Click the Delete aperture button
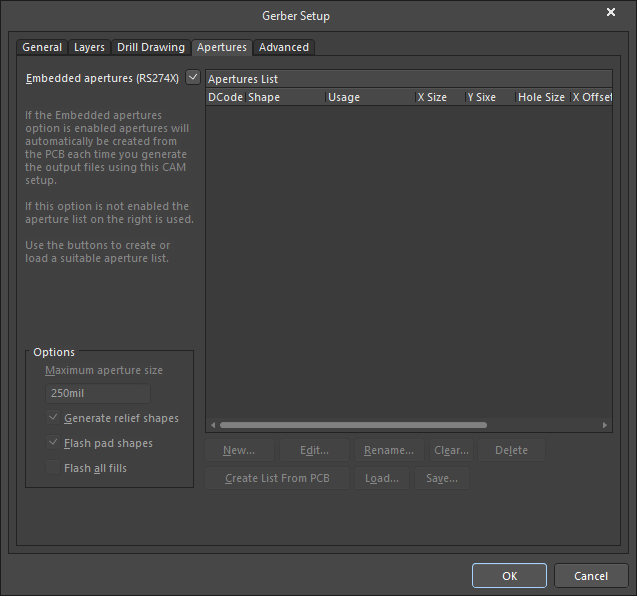 (511, 450)
